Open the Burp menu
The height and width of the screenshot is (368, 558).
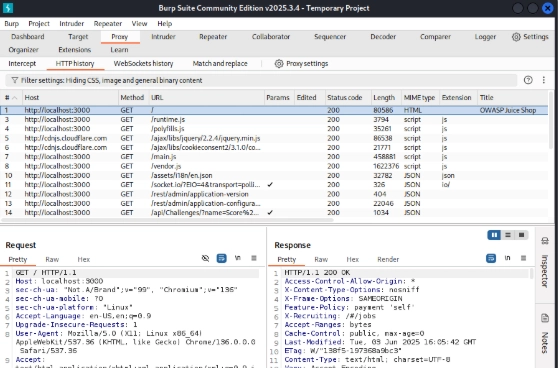point(11,24)
